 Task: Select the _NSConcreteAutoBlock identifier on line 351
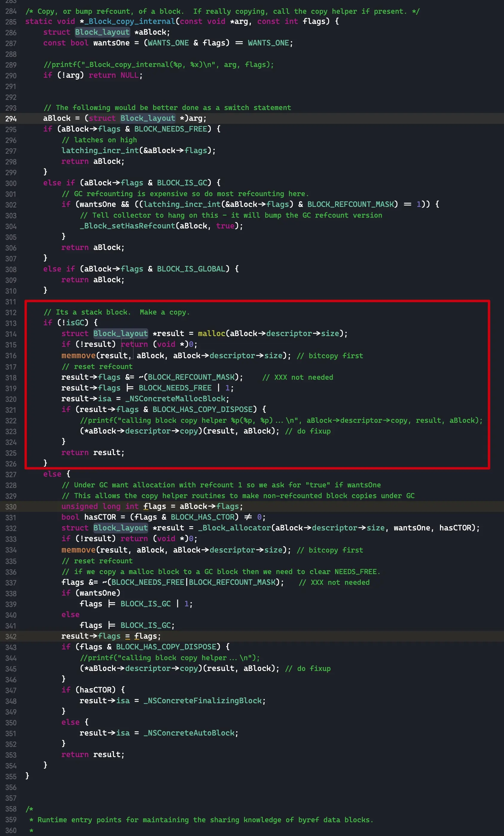[189, 733]
